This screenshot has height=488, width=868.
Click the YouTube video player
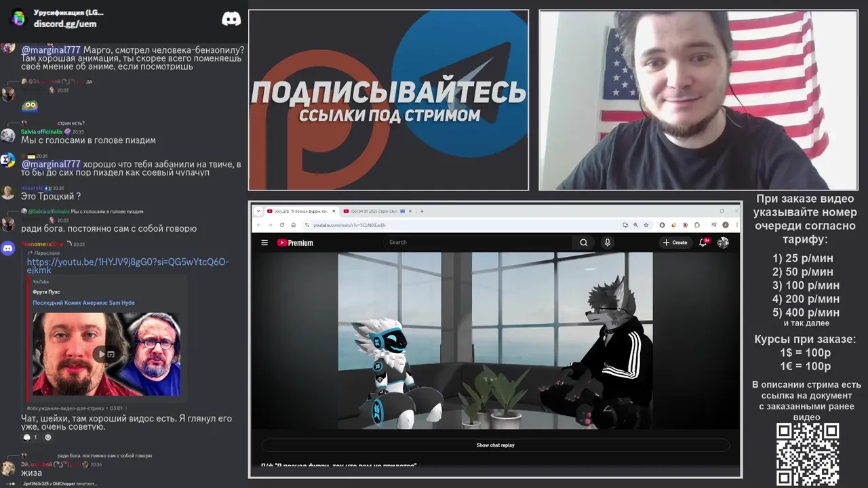click(495, 341)
